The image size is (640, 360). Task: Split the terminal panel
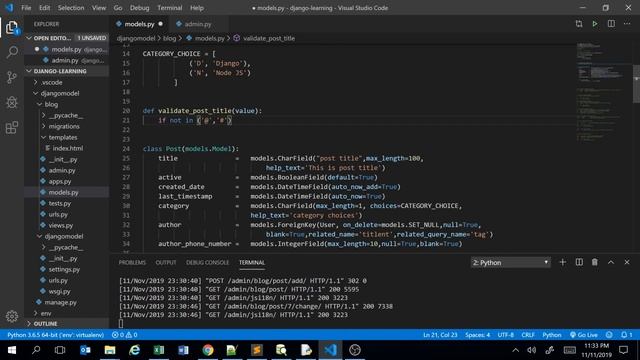[x=579, y=262]
